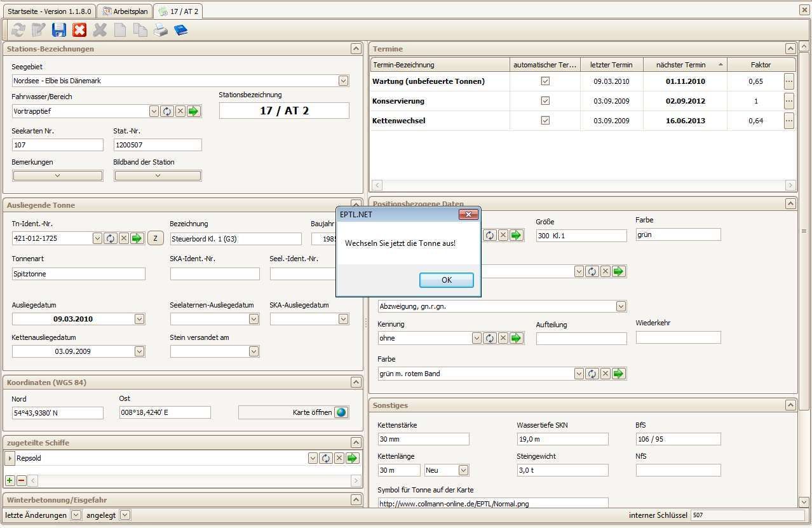Remove ship with the red minus icon
The image size is (812, 528).
pos(21,481)
